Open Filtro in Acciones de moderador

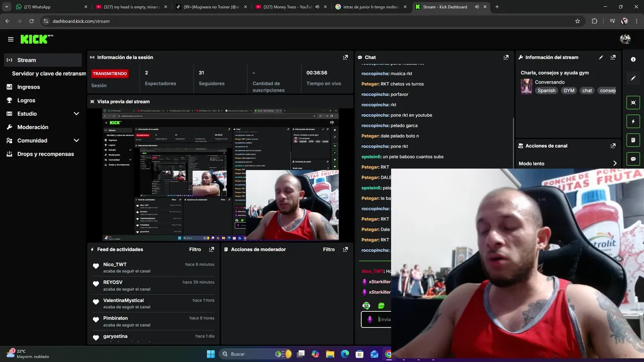[x=329, y=249]
